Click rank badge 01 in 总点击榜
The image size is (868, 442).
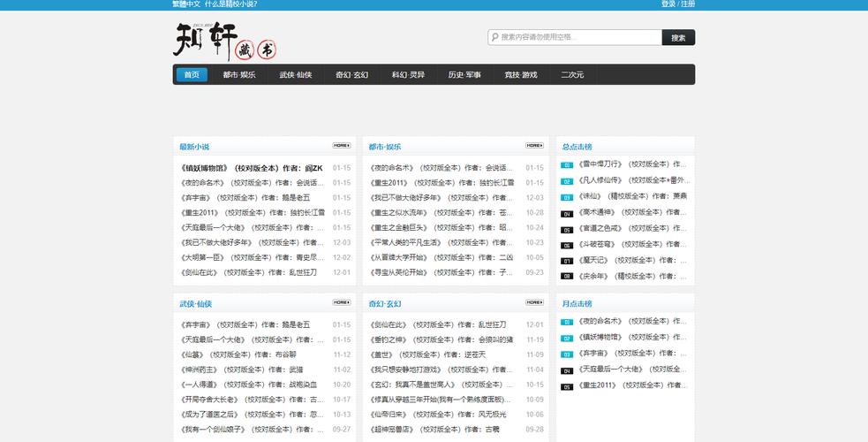tap(567, 164)
